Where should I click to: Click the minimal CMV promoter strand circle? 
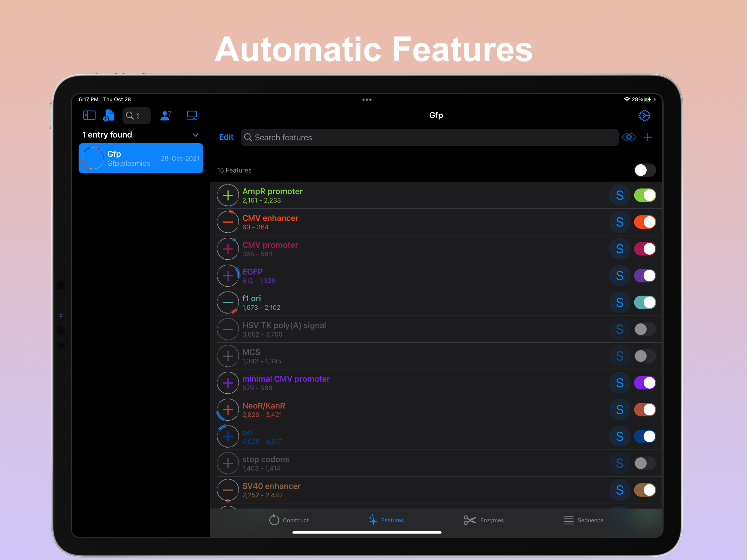pos(228,383)
